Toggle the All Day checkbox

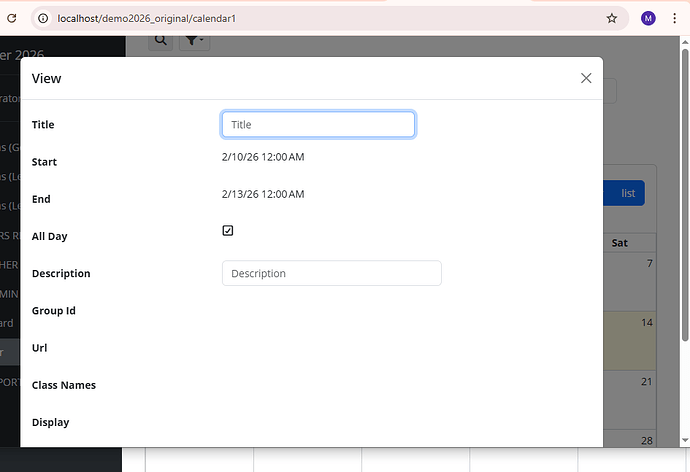click(x=228, y=231)
